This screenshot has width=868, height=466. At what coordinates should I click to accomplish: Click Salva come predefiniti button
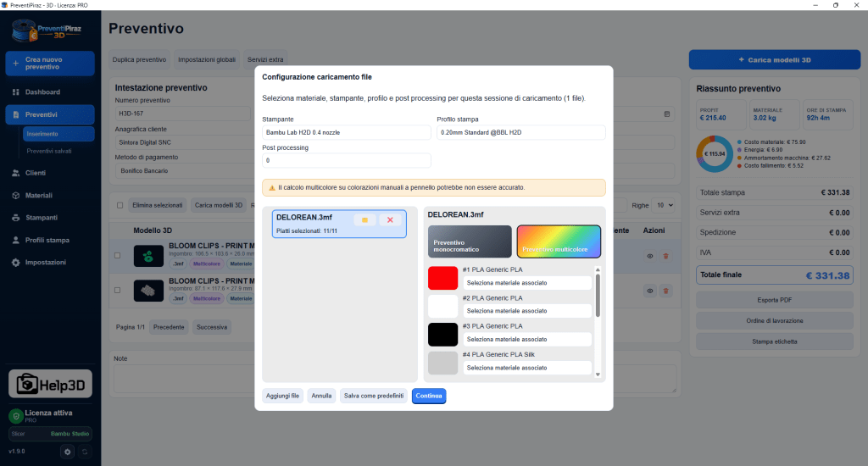pyautogui.click(x=374, y=396)
